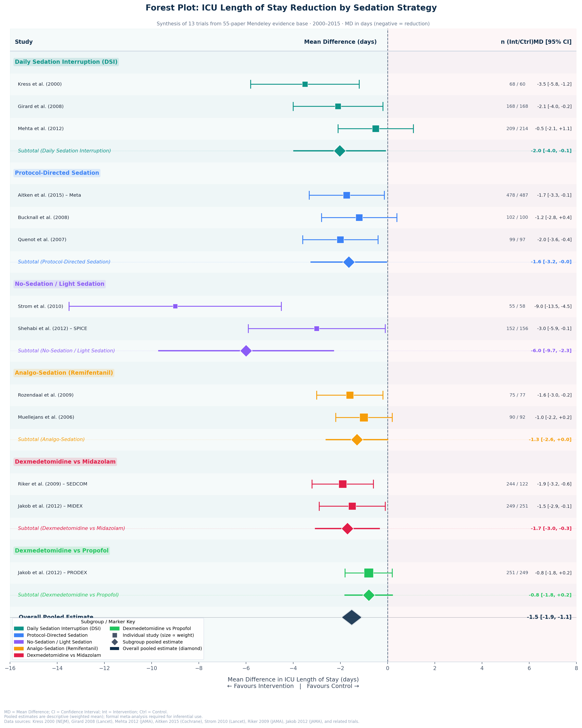Viewport: 582px width, 728px height.
Task: Collapse the No-Sedation / Light Sedation section
Action: [x=59, y=284]
